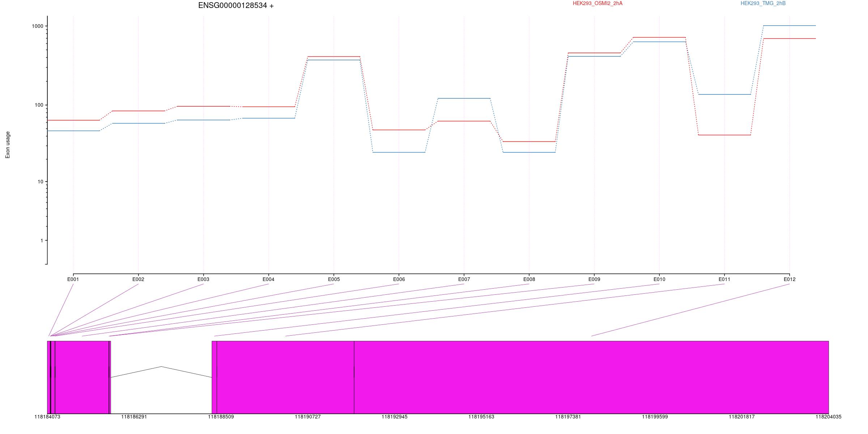
Task: Click the gene title ENSG00000128534 +
Action: pyautogui.click(x=236, y=5)
